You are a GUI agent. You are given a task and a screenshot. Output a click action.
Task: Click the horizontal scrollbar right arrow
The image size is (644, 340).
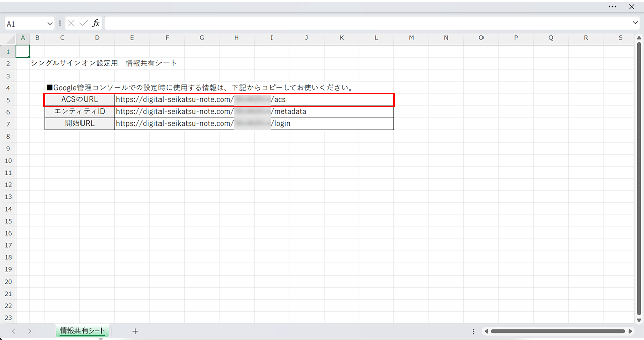(630, 331)
